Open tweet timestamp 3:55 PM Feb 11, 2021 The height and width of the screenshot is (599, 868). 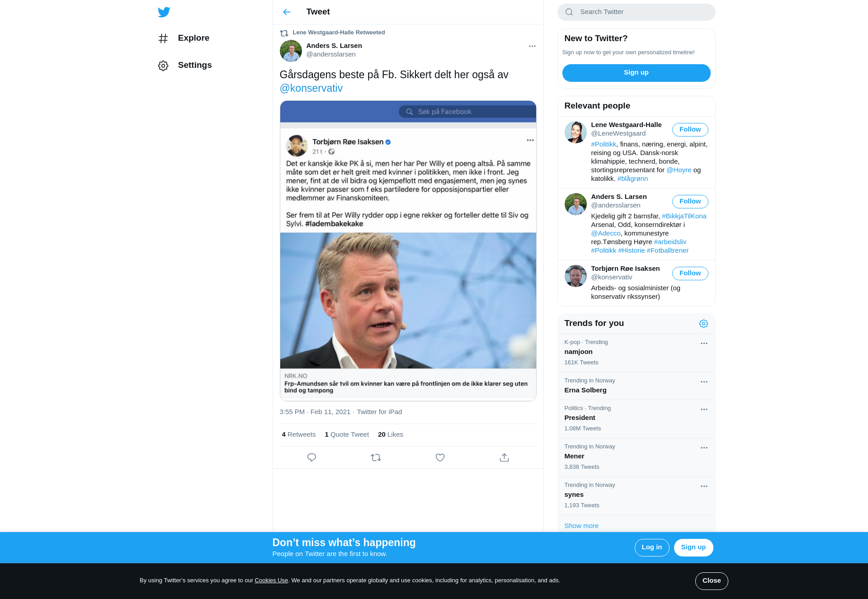click(315, 412)
